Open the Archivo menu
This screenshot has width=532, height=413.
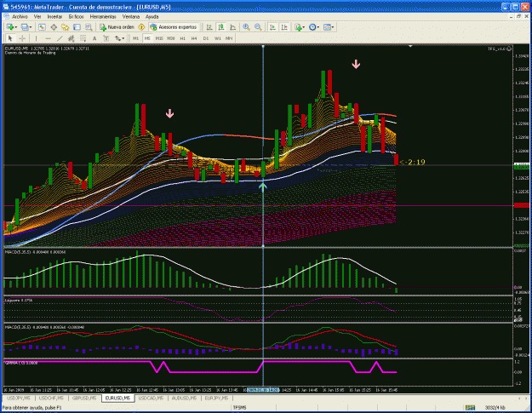[20, 16]
